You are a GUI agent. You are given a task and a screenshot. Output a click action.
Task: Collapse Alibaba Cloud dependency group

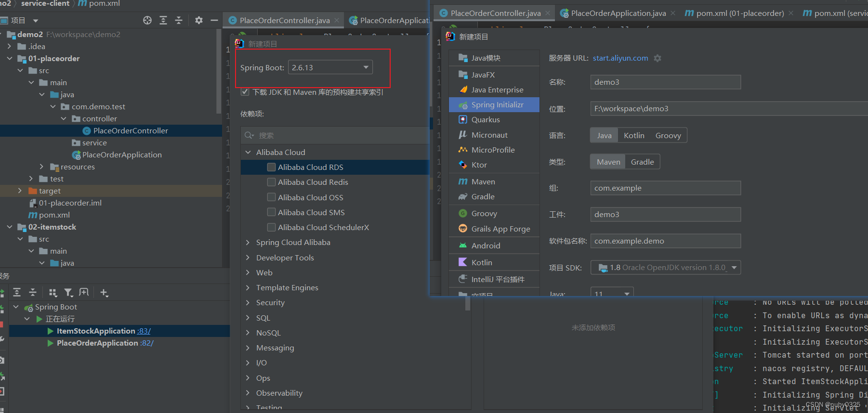click(x=248, y=152)
